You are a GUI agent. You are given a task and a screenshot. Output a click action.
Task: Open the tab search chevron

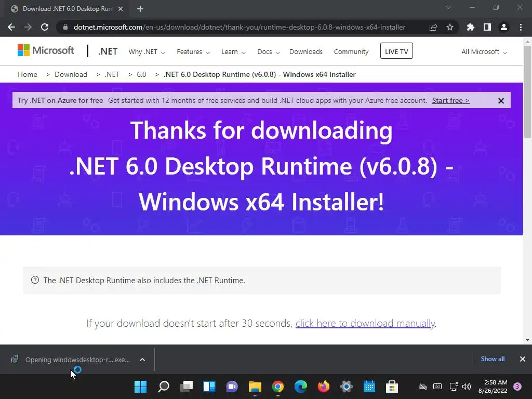448,7
